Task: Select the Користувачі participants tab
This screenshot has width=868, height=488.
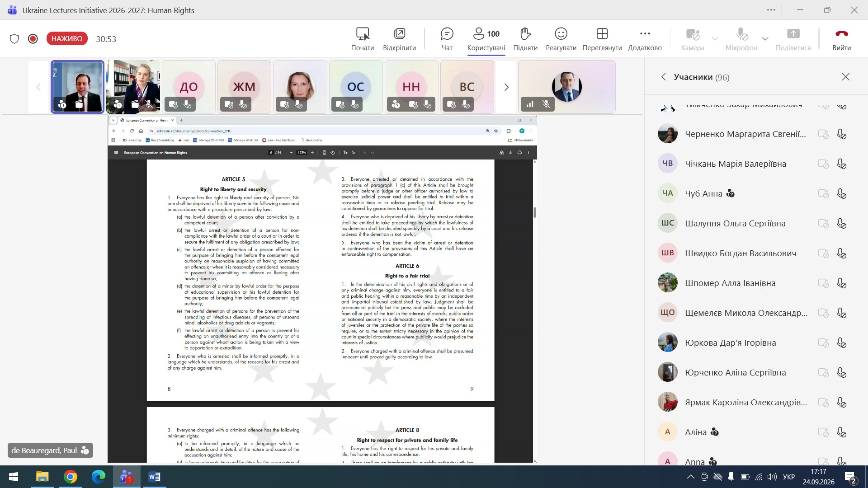Action: pyautogui.click(x=486, y=39)
